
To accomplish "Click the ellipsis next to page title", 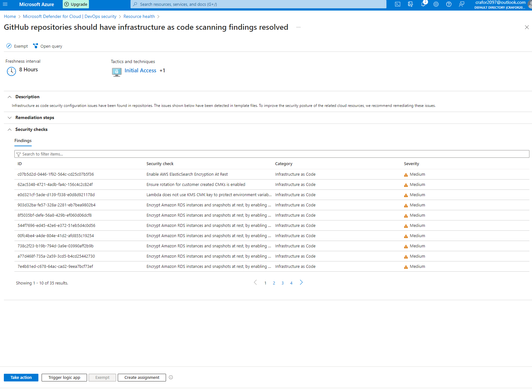I will pyautogui.click(x=298, y=28).
